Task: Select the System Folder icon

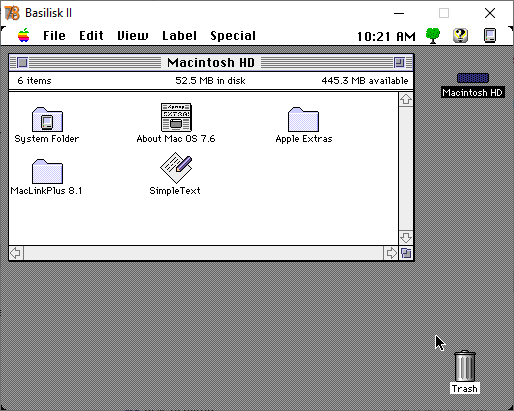Action: coord(47,120)
